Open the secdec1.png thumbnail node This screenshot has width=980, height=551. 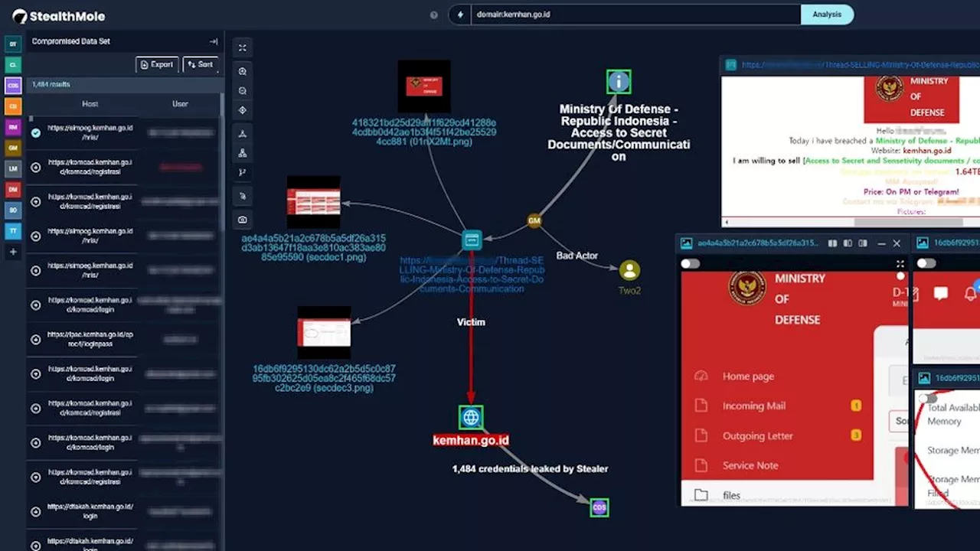[313, 202]
